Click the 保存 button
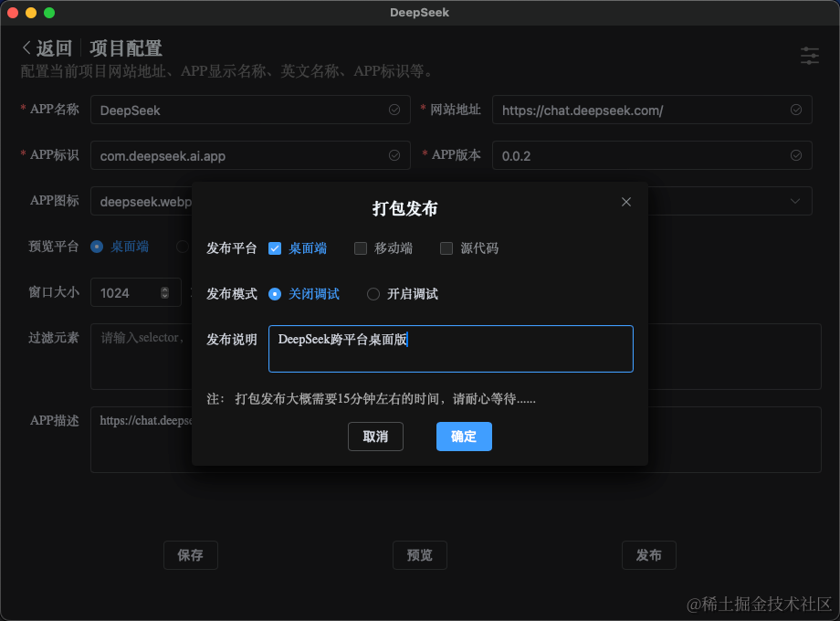Viewport: 840px width, 621px height. 191,555
